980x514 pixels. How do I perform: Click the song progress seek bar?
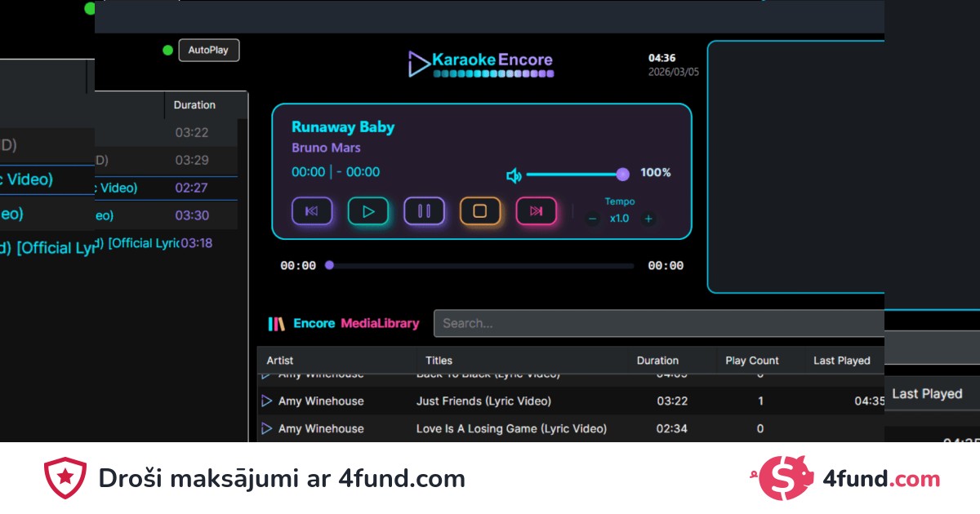pos(480,265)
